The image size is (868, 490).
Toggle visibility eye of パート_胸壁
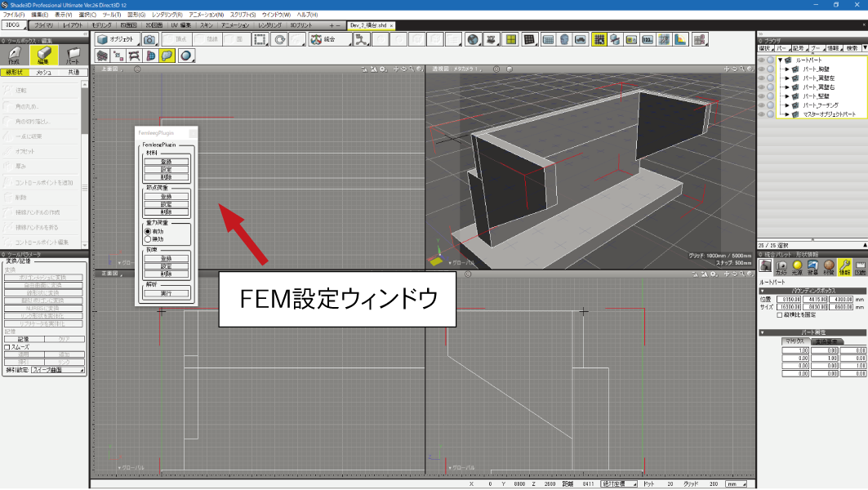point(762,69)
